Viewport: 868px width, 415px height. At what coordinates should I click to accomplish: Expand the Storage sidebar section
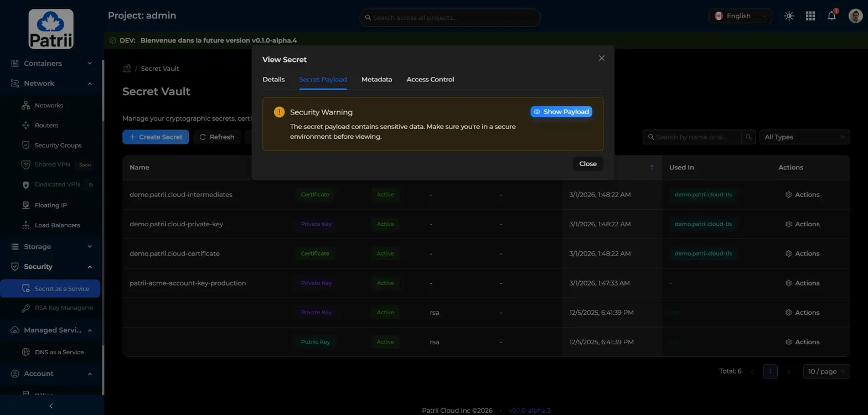90,246
